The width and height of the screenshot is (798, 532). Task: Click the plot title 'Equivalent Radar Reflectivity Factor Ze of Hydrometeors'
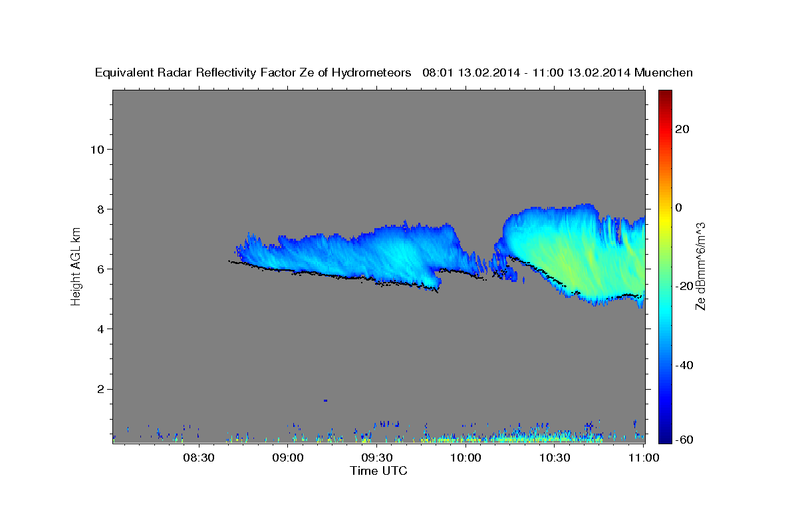click(253, 73)
